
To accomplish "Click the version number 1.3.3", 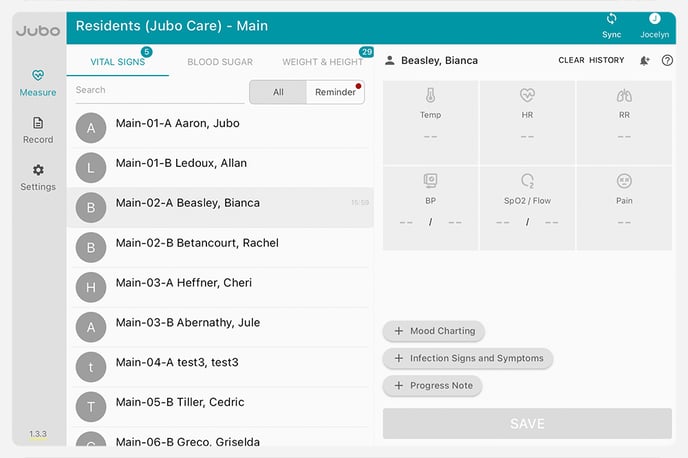I will click(x=38, y=434).
